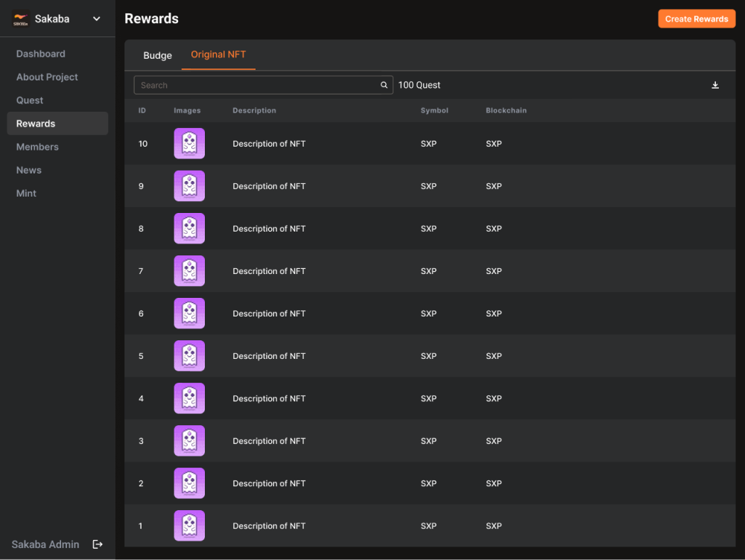Select the Original NFT tab
745x560 pixels.
(218, 55)
